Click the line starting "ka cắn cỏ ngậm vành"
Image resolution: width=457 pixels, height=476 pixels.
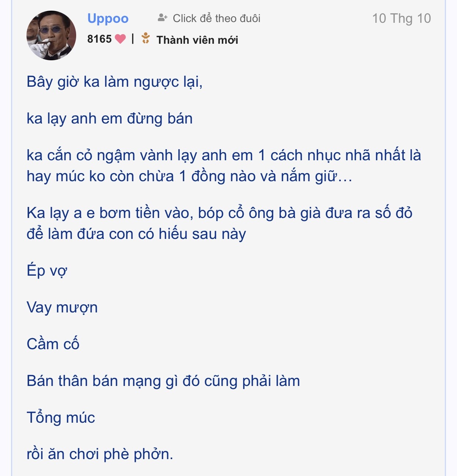(224, 155)
